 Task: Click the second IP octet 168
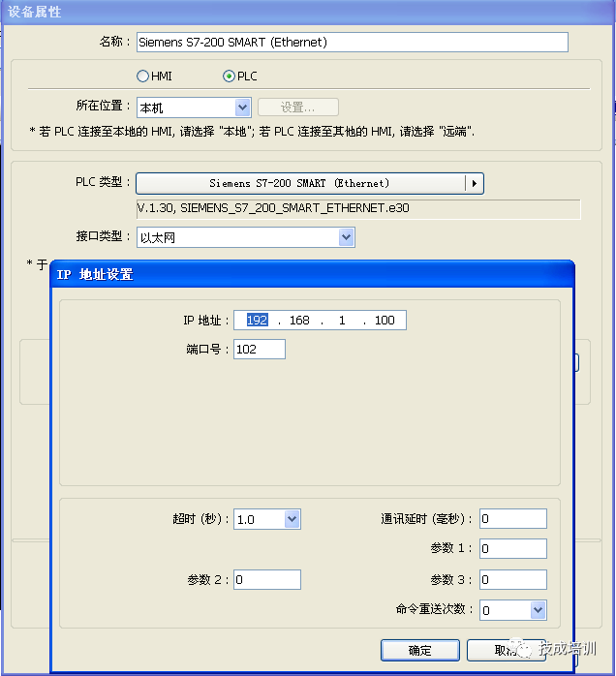(x=299, y=320)
